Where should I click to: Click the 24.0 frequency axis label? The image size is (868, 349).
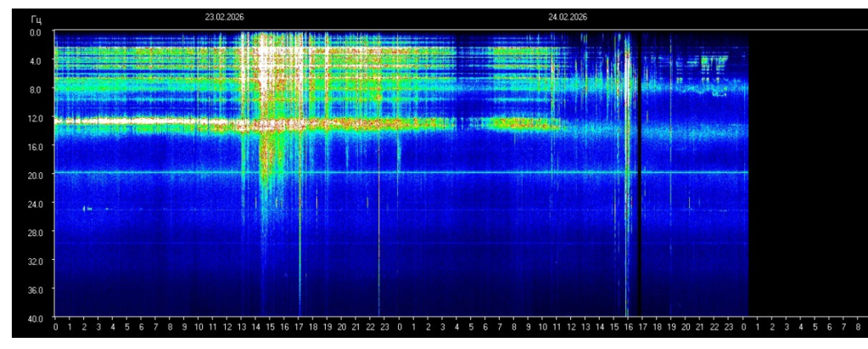(34, 203)
